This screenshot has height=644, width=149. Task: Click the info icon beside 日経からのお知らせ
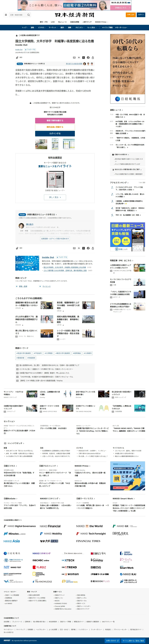[x=113, y=154]
